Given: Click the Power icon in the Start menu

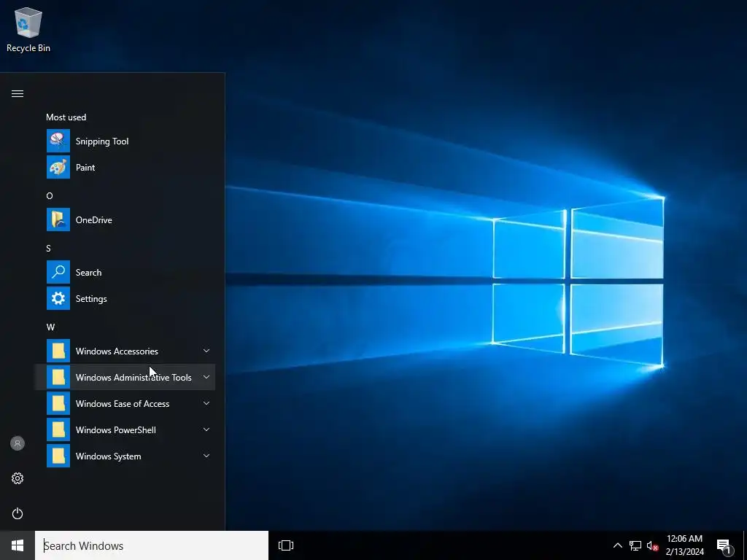Looking at the screenshot, I should click(18, 513).
